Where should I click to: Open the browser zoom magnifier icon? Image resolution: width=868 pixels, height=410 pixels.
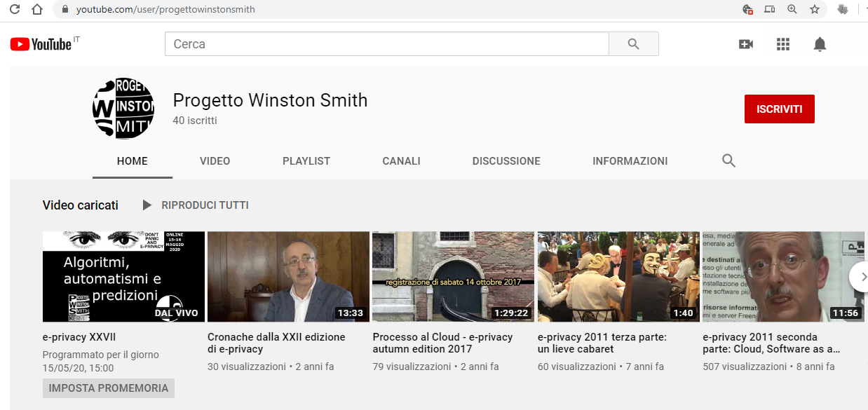(x=792, y=10)
